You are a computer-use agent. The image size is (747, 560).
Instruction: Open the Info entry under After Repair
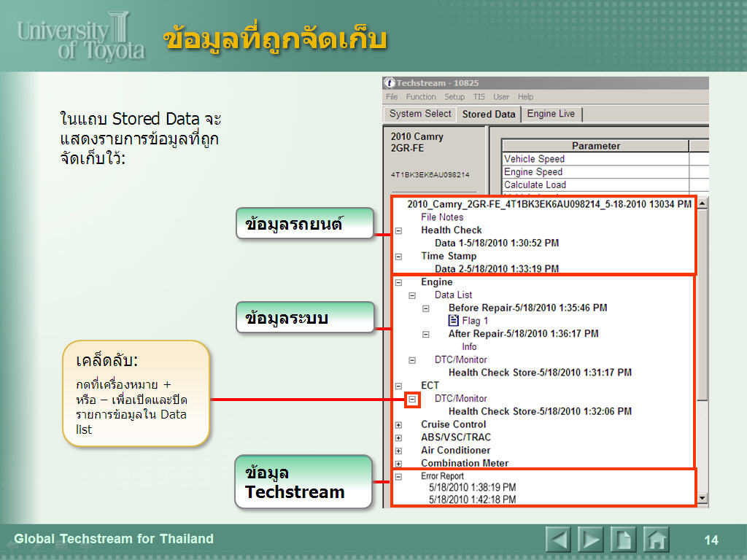[x=469, y=346]
